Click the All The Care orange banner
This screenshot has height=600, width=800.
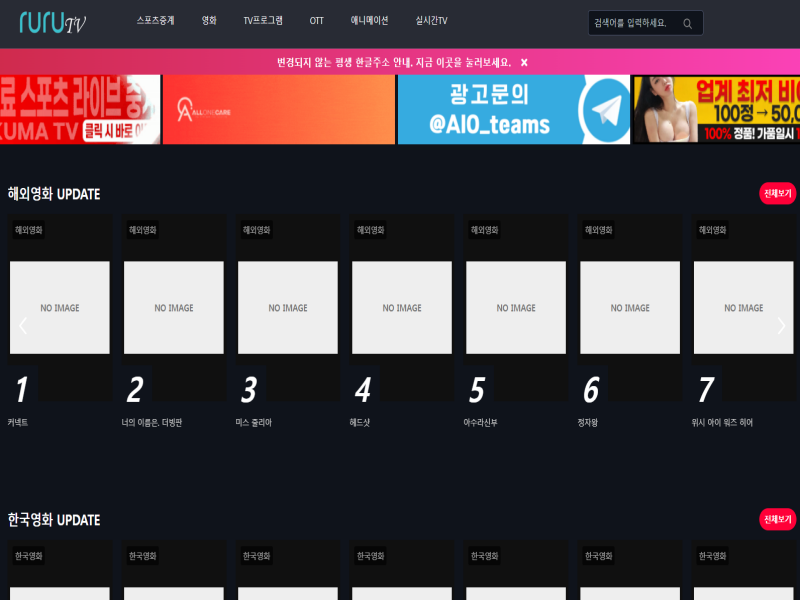pyautogui.click(x=278, y=109)
